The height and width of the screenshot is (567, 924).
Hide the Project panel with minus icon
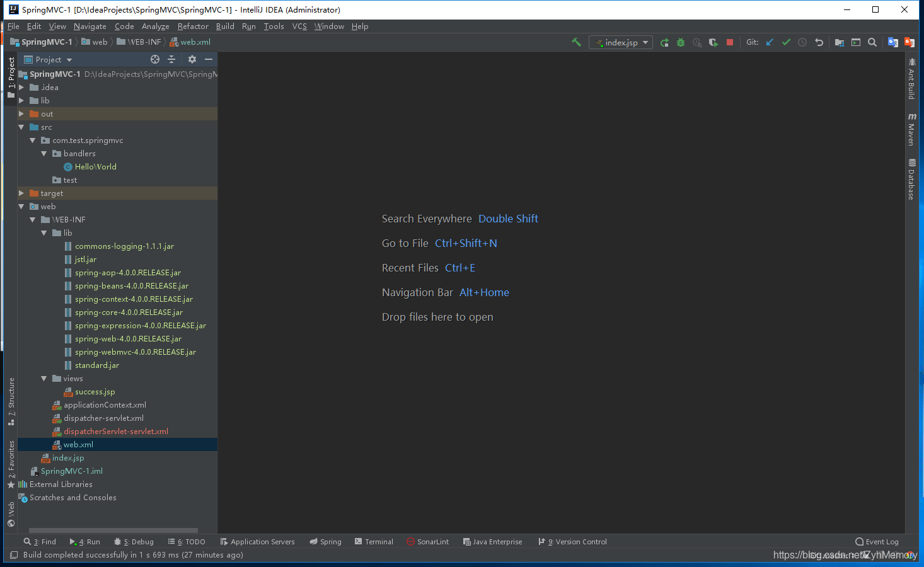(x=209, y=59)
